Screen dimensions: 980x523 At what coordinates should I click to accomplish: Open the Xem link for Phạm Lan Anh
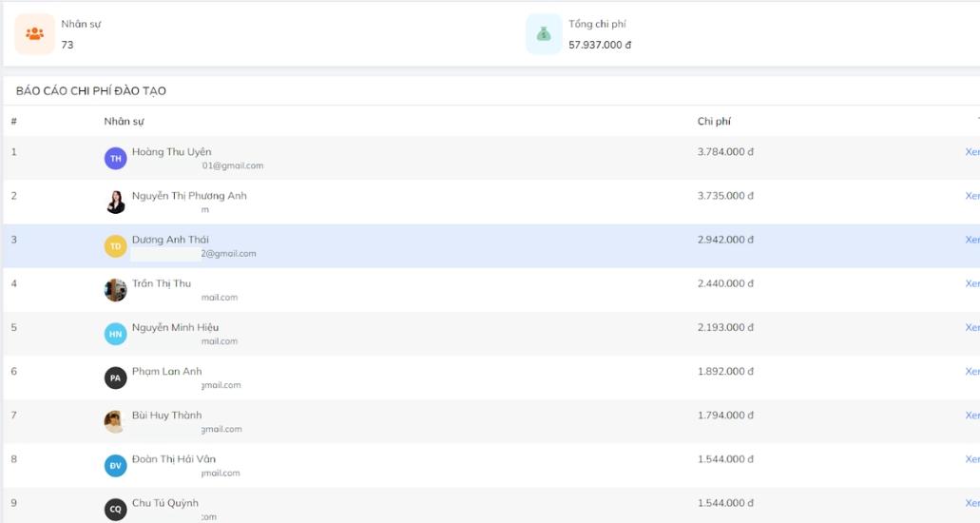[971, 371]
